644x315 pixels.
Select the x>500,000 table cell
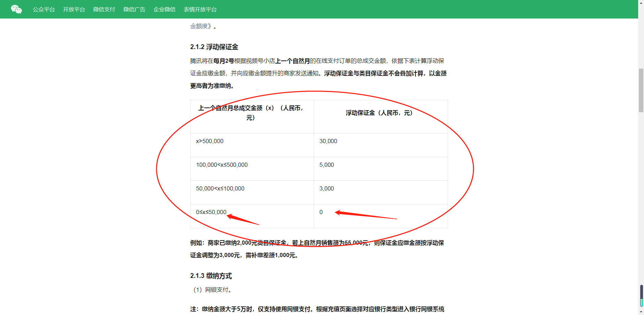click(252, 145)
